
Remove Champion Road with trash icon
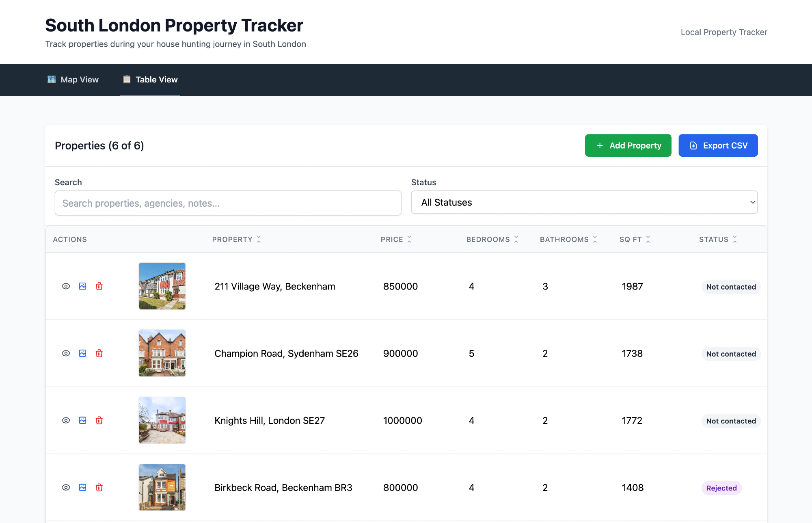pos(99,353)
